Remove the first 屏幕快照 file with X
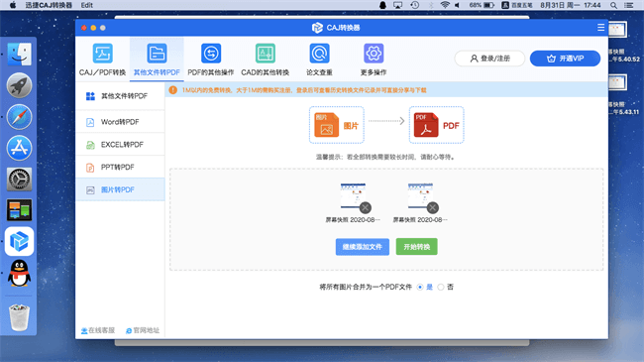 click(366, 207)
